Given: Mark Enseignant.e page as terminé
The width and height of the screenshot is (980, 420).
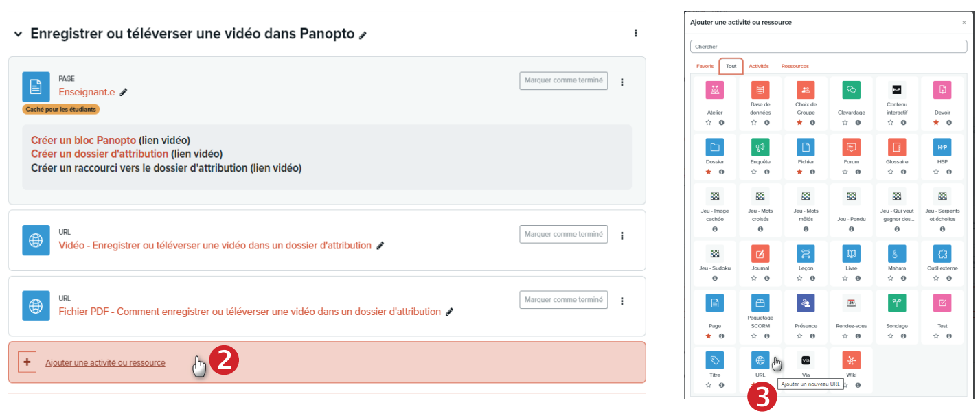Looking at the screenshot, I should (x=563, y=81).
